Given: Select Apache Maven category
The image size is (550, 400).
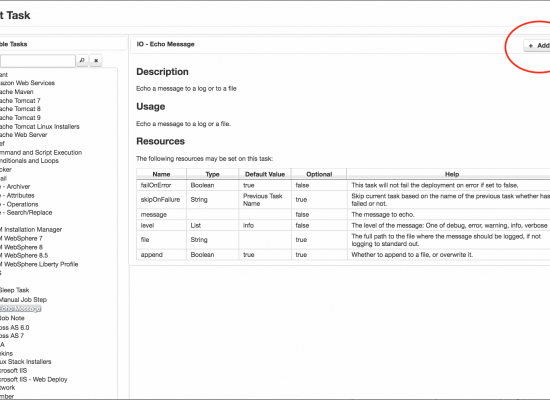Looking at the screenshot, I should [16, 92].
